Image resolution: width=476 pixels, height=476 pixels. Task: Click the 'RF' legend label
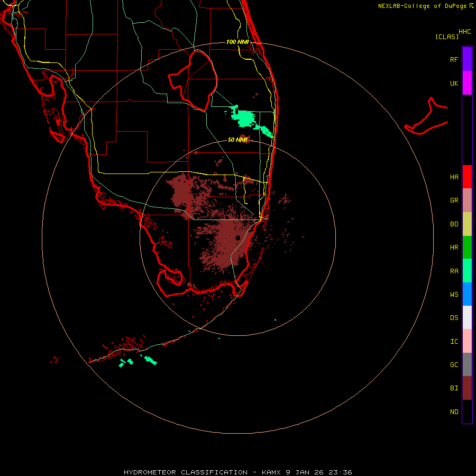(454, 59)
